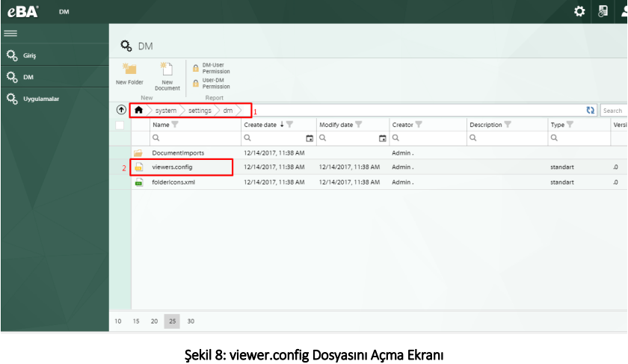This screenshot has width=628, height=364.
Task: Click the New Document icon
Action: click(x=167, y=70)
